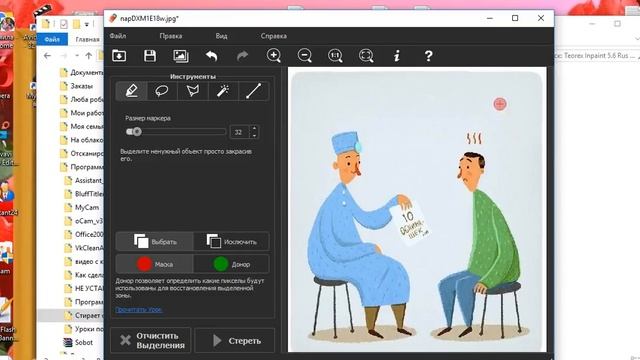Viewport: 640px width, 360px height.
Task: Undo last action arrow
Action: click(x=211, y=56)
